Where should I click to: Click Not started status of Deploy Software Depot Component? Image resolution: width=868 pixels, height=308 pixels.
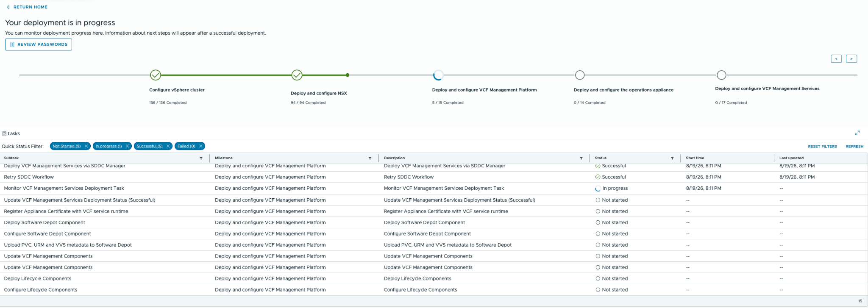(612, 222)
